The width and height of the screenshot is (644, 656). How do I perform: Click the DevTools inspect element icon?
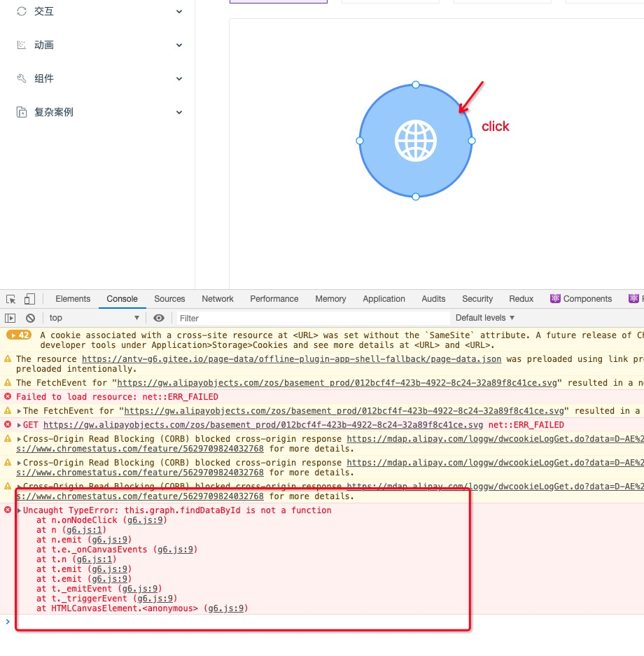click(11, 299)
